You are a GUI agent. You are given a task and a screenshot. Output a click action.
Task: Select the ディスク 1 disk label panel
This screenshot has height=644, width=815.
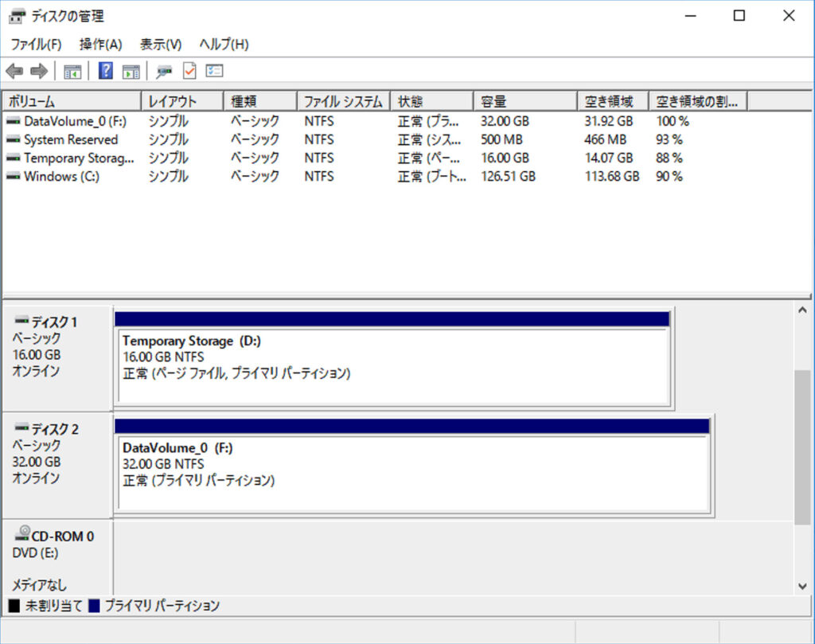pyautogui.click(x=57, y=359)
